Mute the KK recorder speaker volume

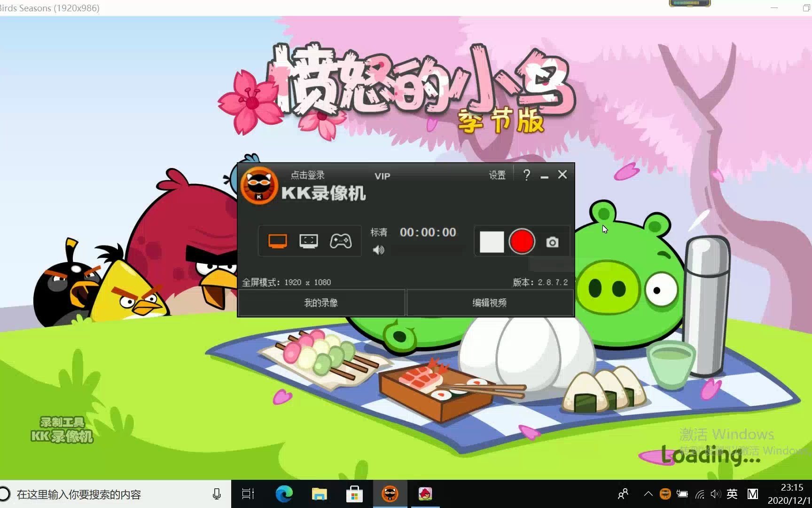(378, 250)
